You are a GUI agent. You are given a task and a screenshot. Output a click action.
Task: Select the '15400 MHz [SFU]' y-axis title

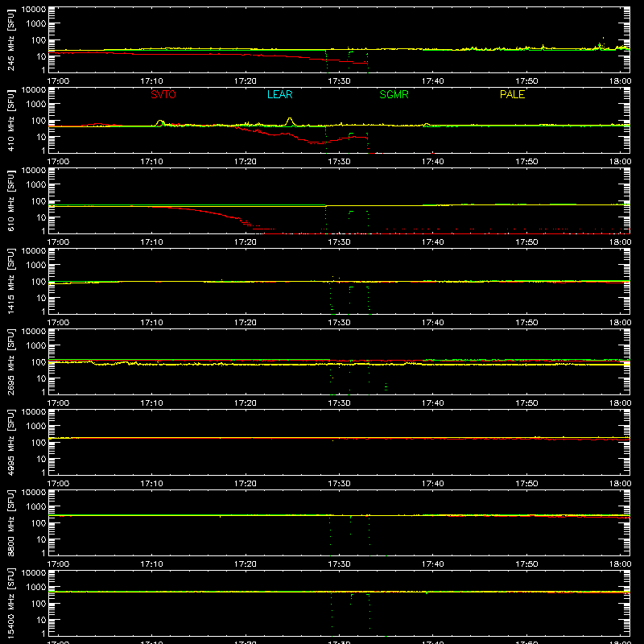[x=10, y=603]
